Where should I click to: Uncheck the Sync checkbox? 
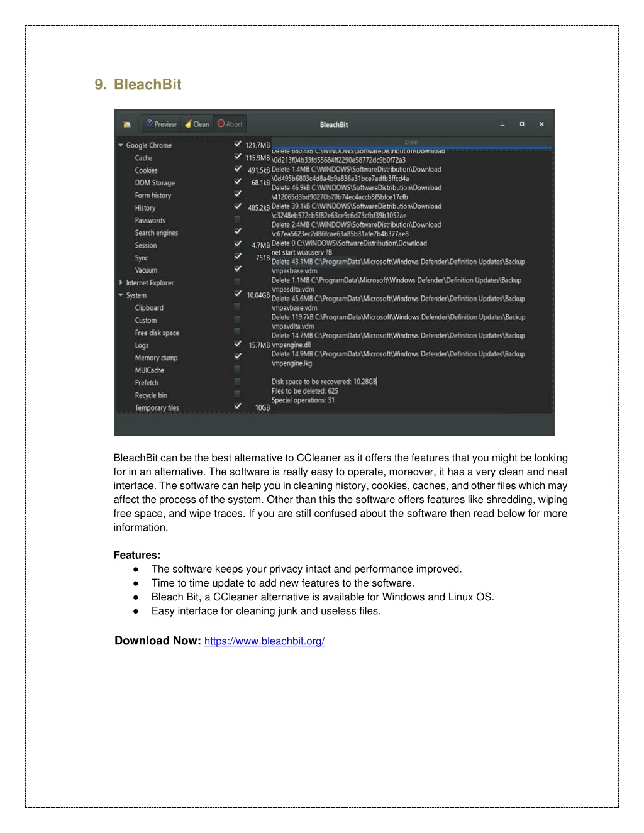[238, 257]
